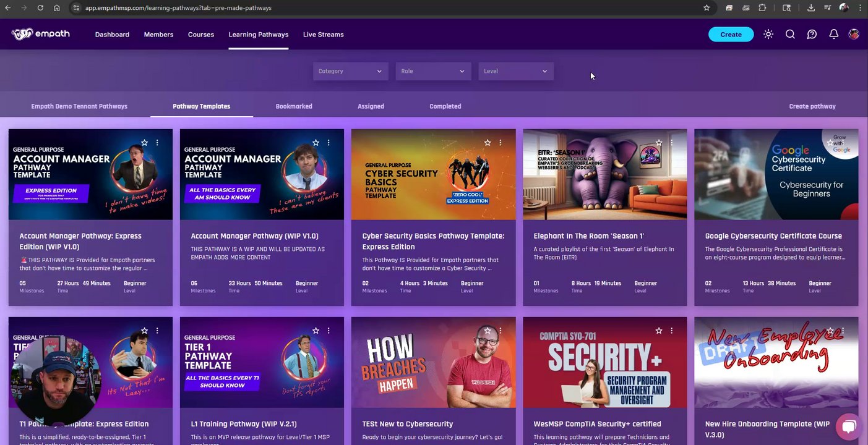Go to browser home page

coord(56,7)
